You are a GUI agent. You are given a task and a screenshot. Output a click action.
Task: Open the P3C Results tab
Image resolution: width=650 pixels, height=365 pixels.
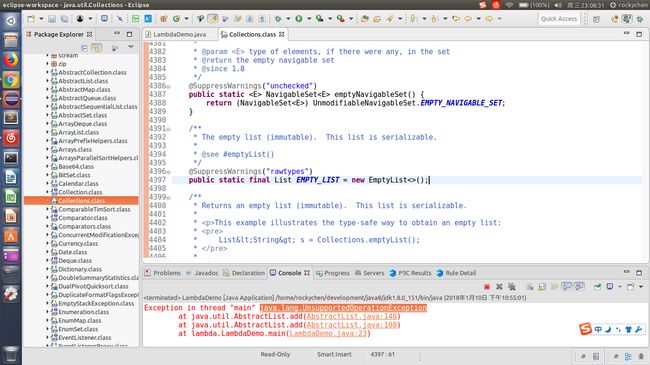point(410,273)
